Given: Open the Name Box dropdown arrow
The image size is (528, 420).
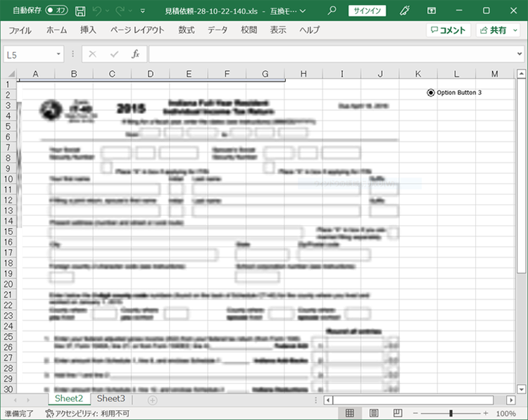Looking at the screenshot, I should coord(58,54).
